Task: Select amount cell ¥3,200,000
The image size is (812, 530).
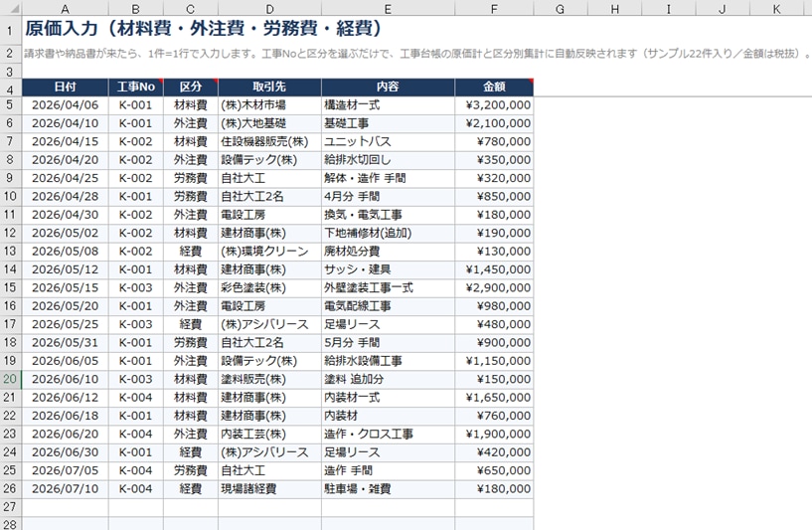Action: [x=494, y=105]
